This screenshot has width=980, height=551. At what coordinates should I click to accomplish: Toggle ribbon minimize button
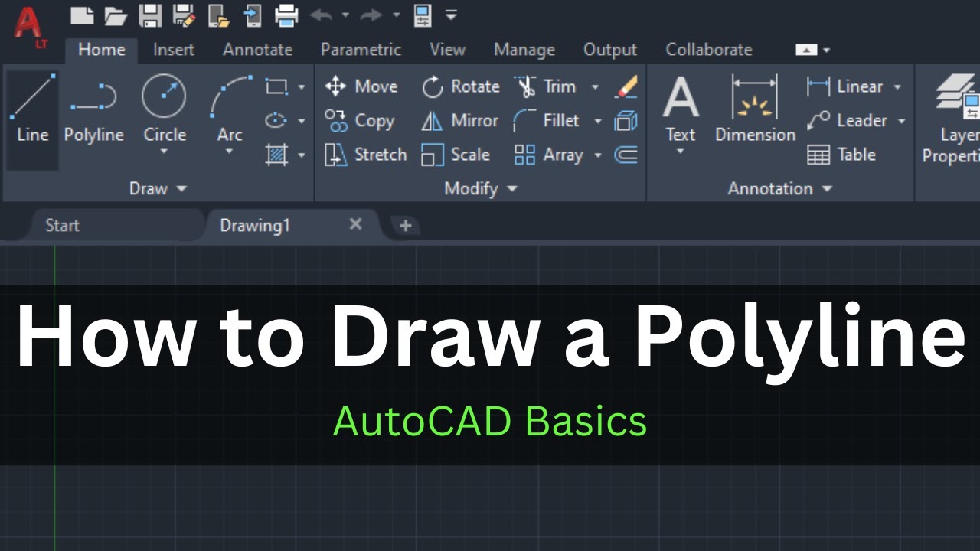807,50
